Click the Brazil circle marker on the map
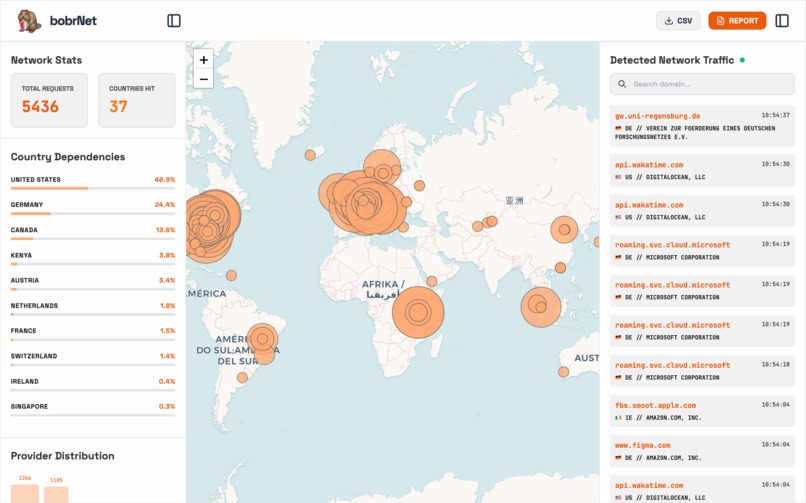This screenshot has height=503, width=806. (x=263, y=339)
